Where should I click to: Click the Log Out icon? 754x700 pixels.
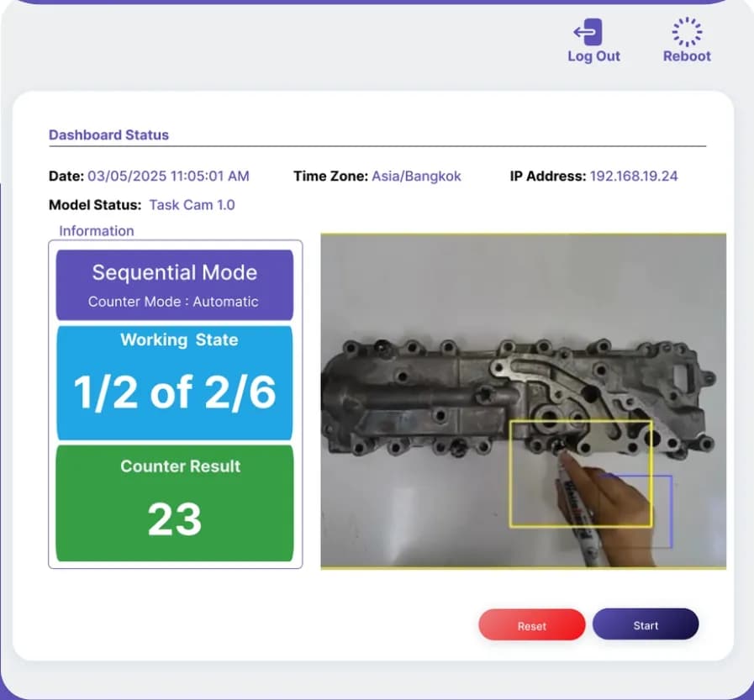588,32
